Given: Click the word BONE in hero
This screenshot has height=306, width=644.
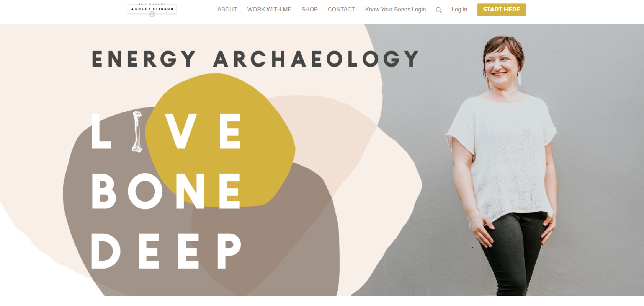Looking at the screenshot, I should 166,191.
